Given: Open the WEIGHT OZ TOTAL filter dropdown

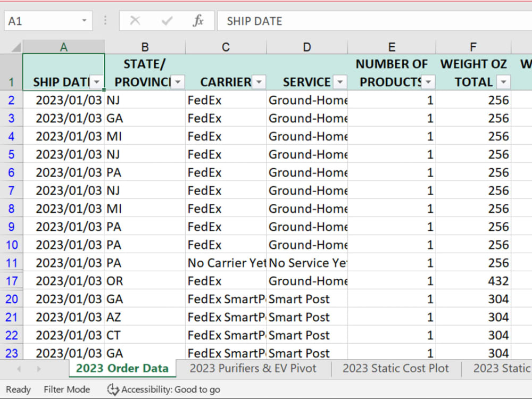Looking at the screenshot, I should [x=503, y=82].
